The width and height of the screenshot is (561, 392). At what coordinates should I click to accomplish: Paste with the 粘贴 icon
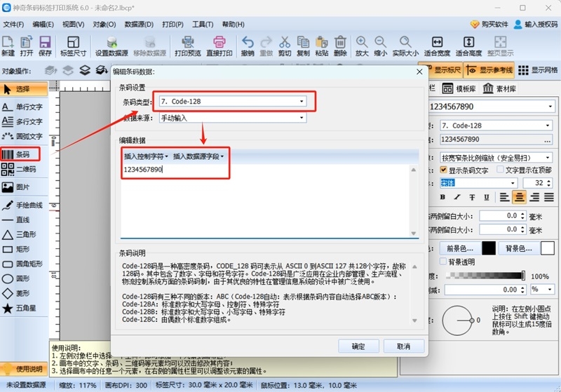(322, 46)
